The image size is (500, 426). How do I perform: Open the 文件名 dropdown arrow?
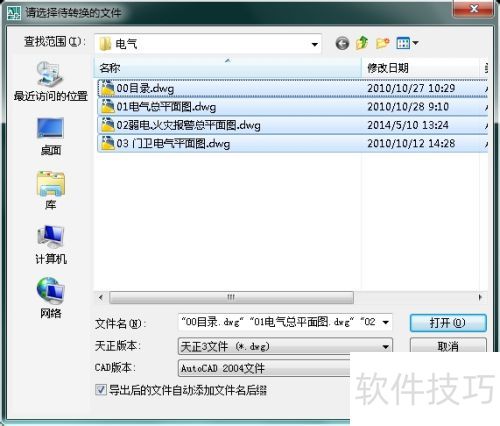pyautogui.click(x=385, y=322)
